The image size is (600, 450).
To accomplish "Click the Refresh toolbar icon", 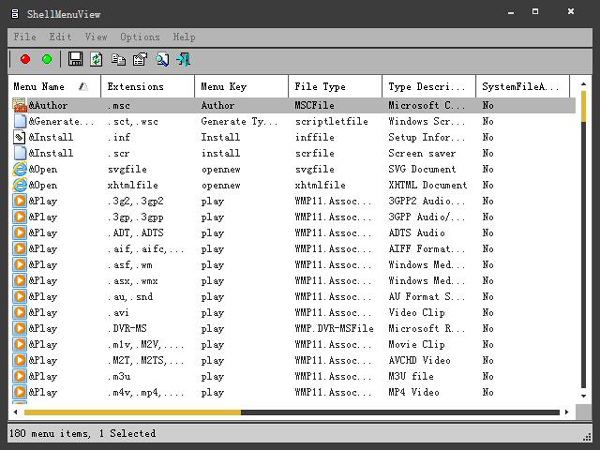I will coord(96,59).
